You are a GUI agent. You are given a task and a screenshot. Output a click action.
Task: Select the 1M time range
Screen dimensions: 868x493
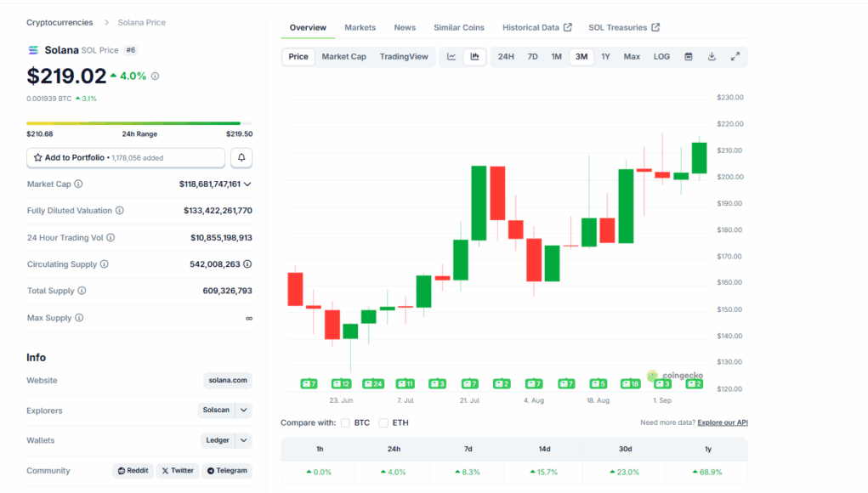click(556, 57)
